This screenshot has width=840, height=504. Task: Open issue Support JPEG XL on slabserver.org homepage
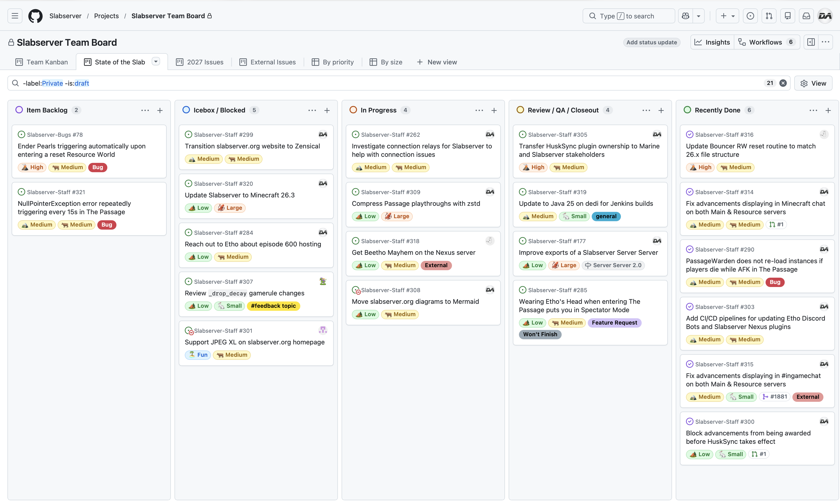[255, 342]
